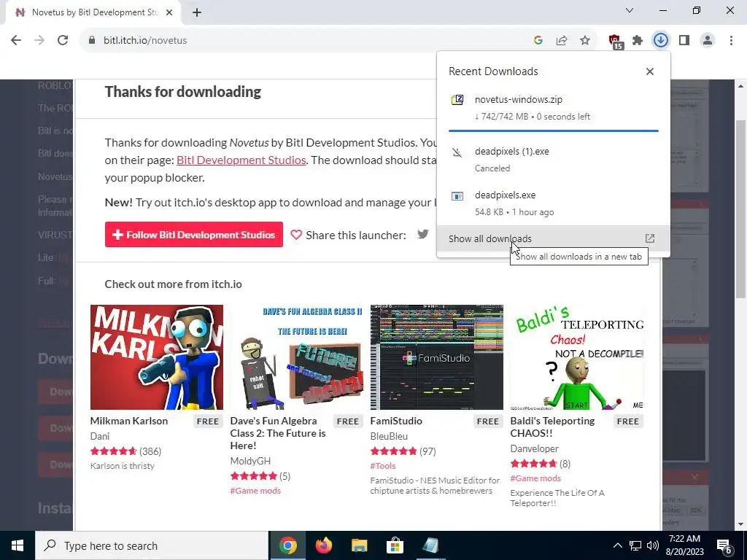This screenshot has width=747, height=560.
Task: Close the Recent Downloads popup
Action: coord(650,71)
